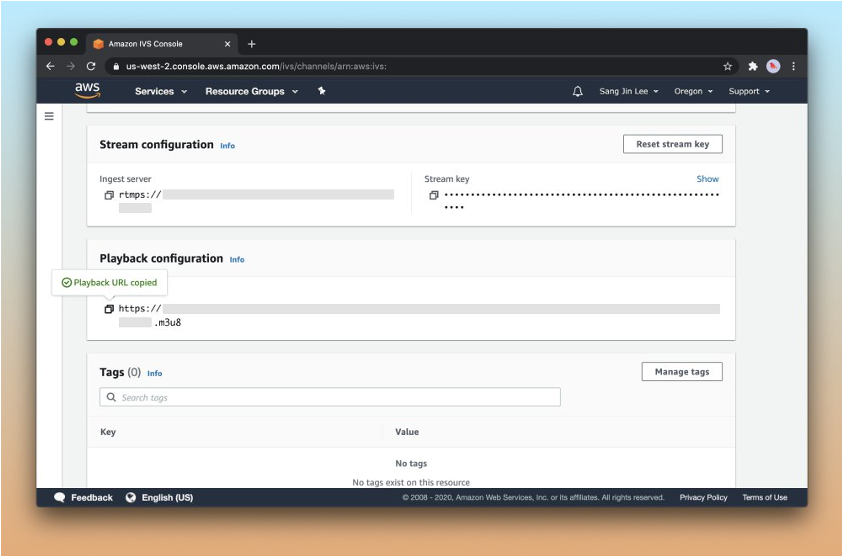
Task: Open the Sang Jin Lee account menu
Action: click(x=628, y=91)
